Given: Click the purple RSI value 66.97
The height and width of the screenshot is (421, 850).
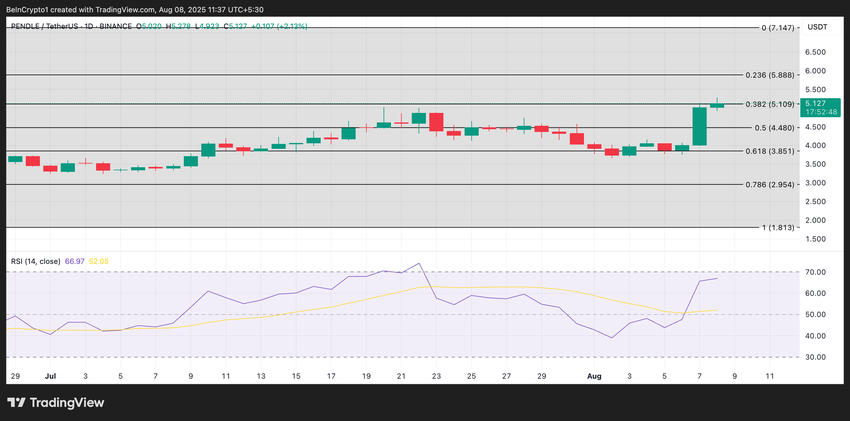Looking at the screenshot, I should tap(74, 261).
